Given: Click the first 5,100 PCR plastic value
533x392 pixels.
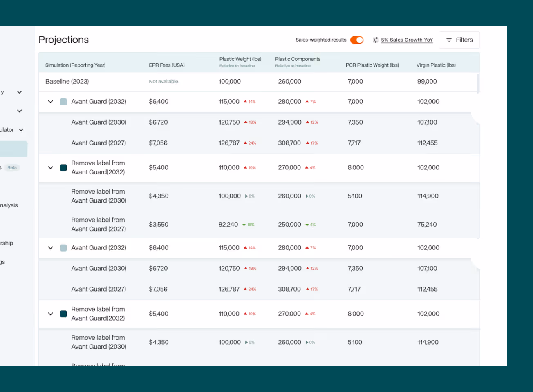Looking at the screenshot, I should pos(355,196).
